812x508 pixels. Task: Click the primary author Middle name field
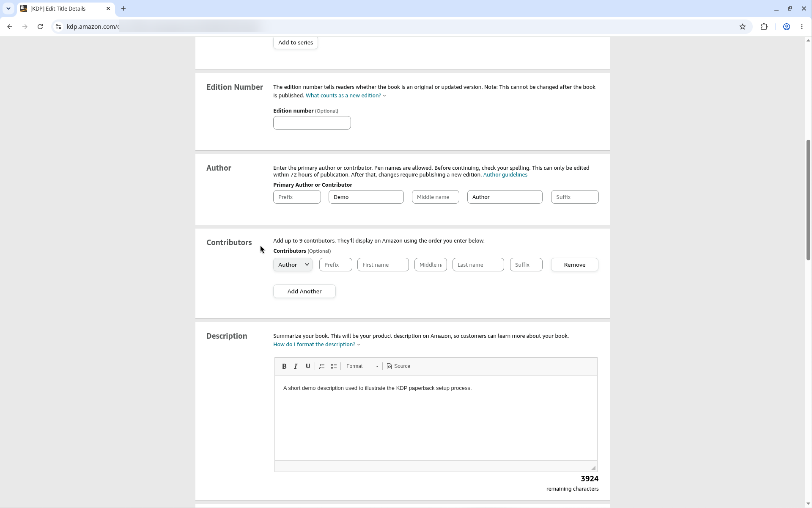pos(436,197)
